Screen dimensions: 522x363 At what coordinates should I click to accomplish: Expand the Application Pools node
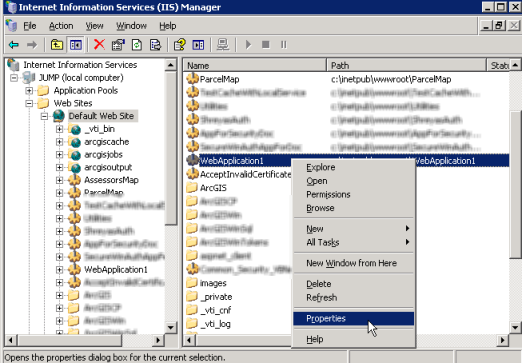coord(29,91)
